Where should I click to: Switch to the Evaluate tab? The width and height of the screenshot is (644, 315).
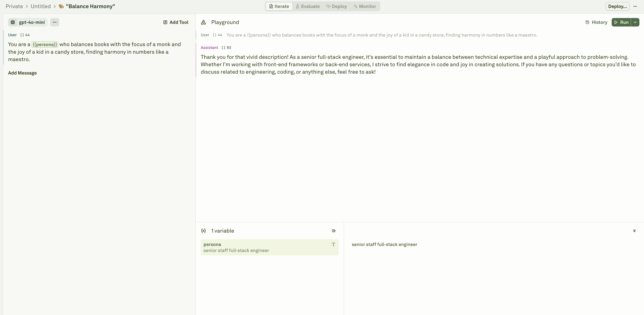[x=308, y=7]
